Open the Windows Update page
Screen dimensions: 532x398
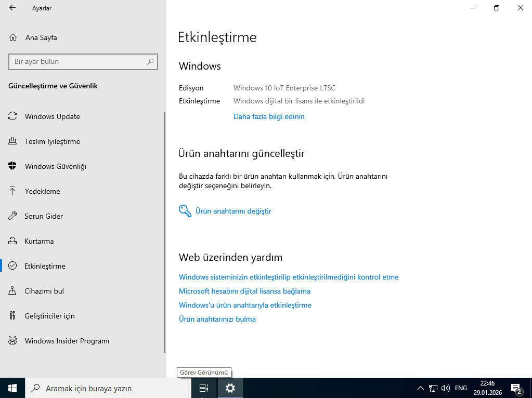83,116
